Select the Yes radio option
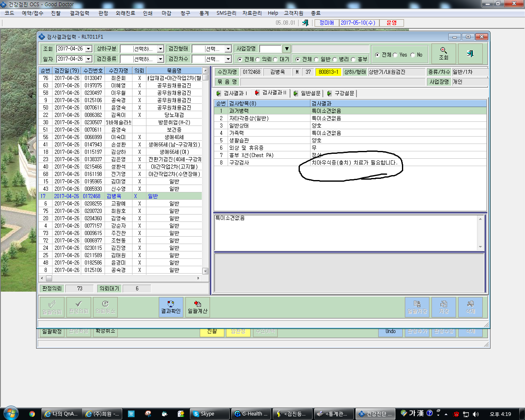The image size is (525, 420). [395, 55]
